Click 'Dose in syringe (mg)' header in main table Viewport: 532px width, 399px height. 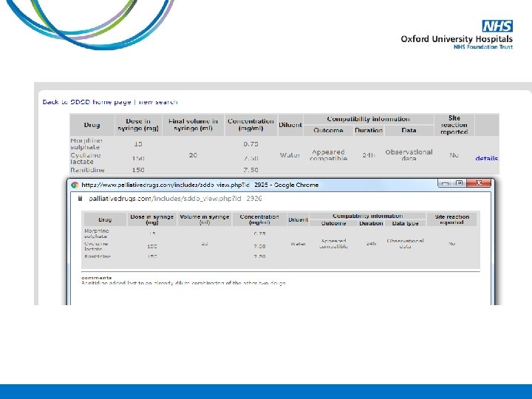click(x=138, y=125)
